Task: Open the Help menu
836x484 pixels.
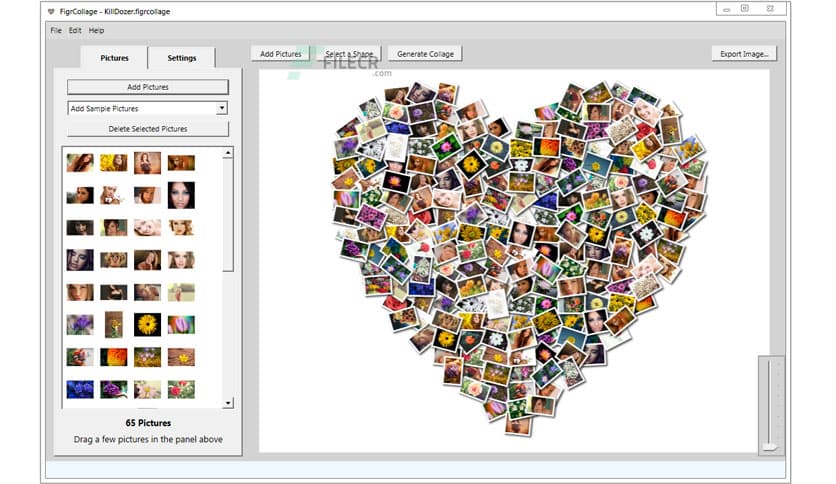Action: pyautogui.click(x=97, y=30)
